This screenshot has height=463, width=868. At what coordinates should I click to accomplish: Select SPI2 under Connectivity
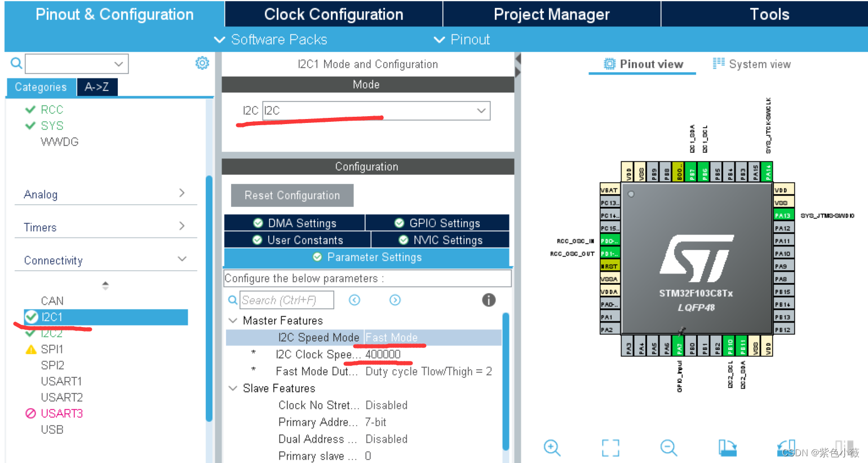52,365
